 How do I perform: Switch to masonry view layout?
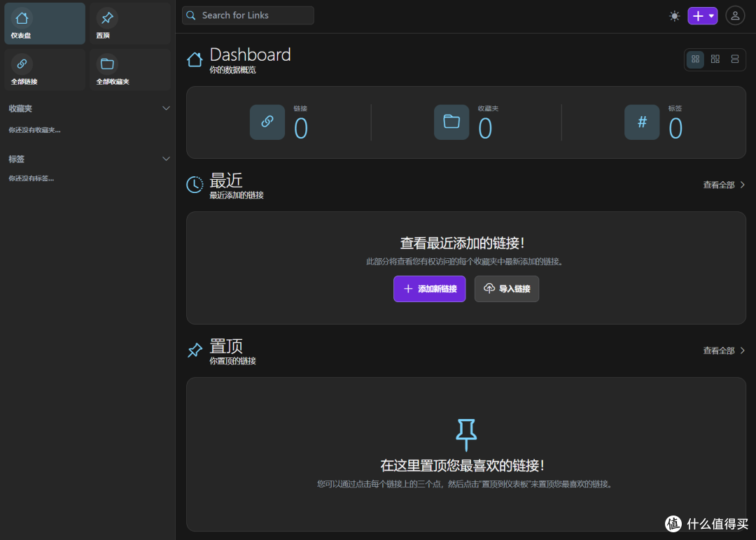(715, 59)
